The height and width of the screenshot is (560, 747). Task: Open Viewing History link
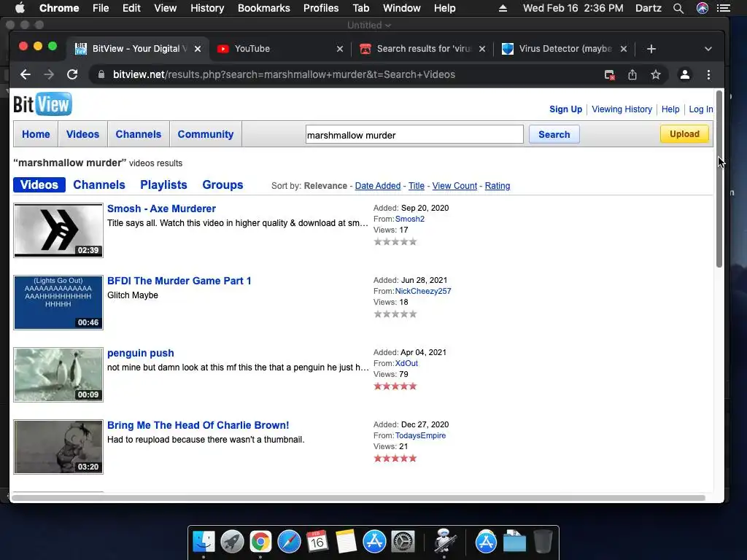coord(622,109)
